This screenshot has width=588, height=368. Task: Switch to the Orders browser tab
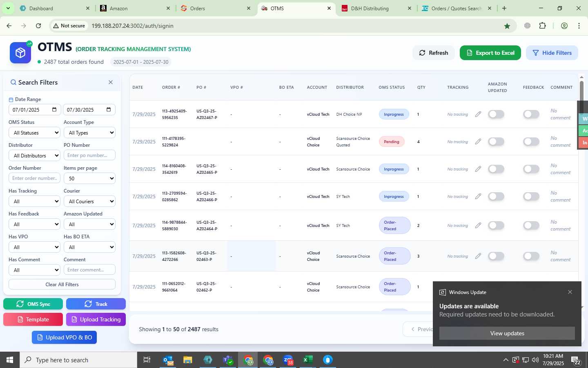[x=215, y=8]
